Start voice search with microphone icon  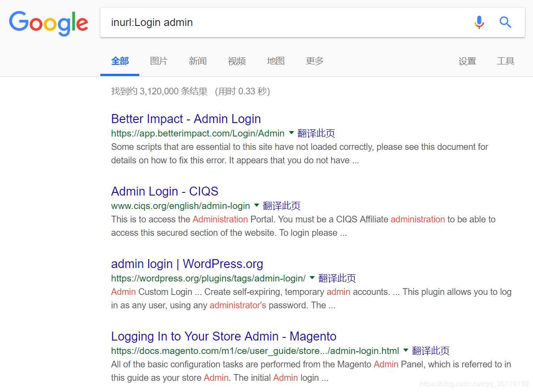pos(479,22)
